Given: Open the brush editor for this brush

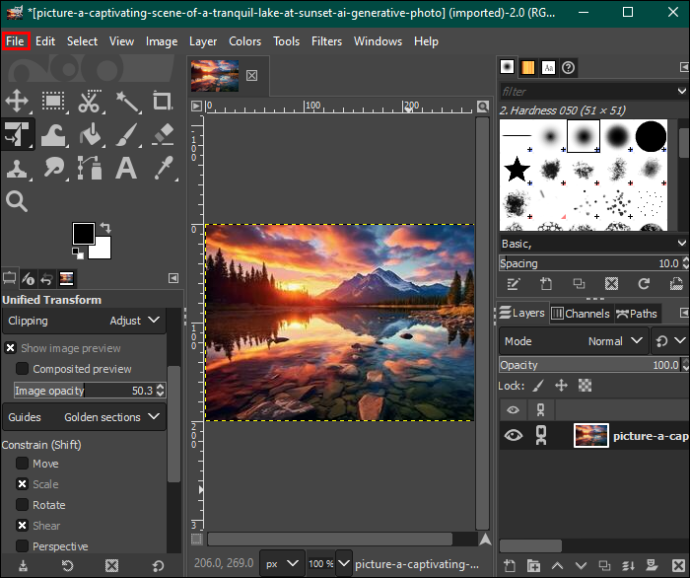Looking at the screenshot, I should coord(513,284).
